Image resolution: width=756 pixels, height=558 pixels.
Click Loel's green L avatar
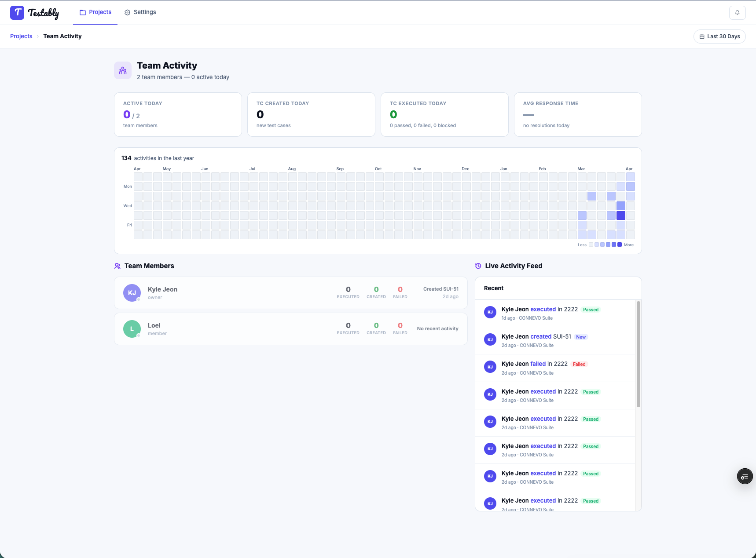coord(132,329)
